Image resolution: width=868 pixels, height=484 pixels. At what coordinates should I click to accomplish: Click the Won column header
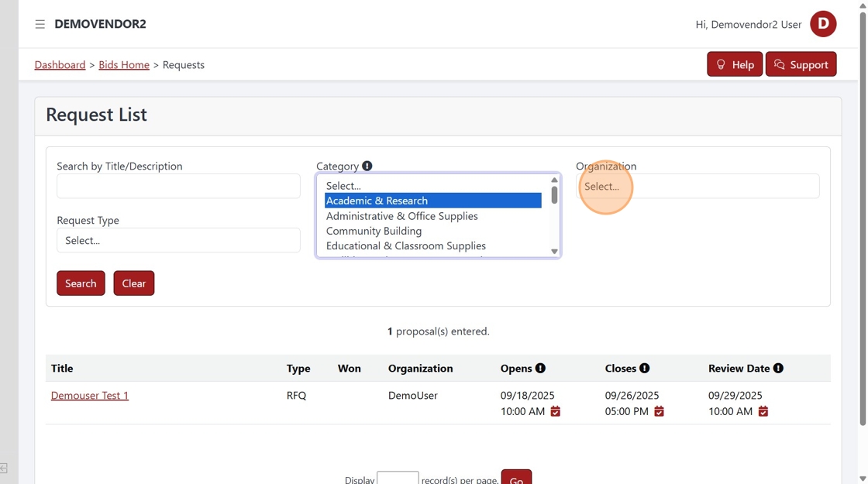[350, 369]
